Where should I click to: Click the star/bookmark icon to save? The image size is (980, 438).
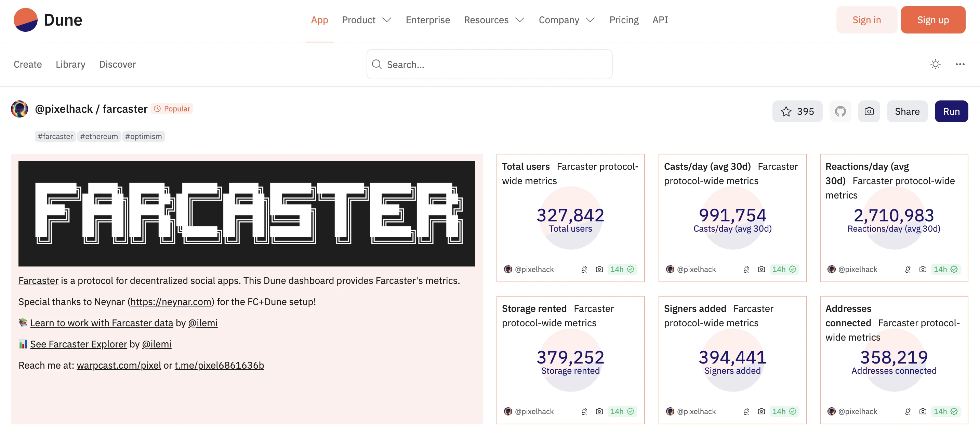click(787, 111)
